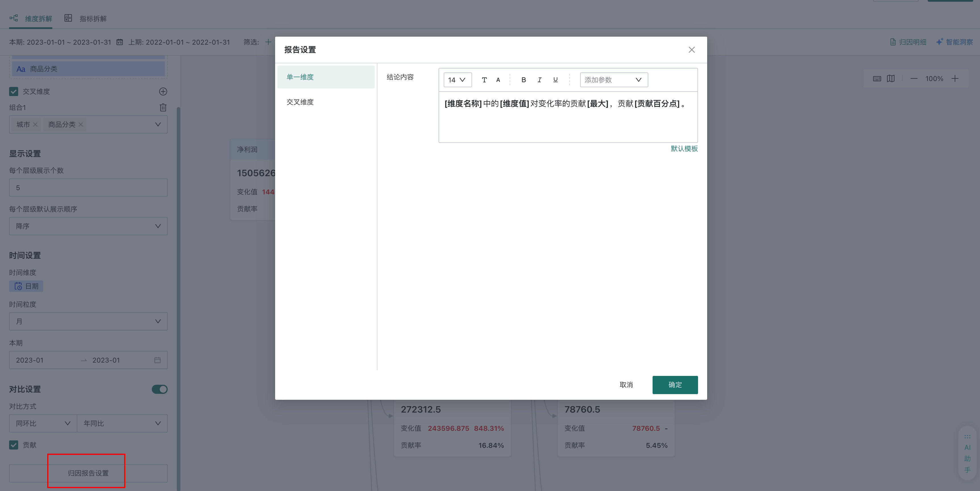Click the 272312.5 card value
Screen dimensions: 980x491
[x=421, y=409]
